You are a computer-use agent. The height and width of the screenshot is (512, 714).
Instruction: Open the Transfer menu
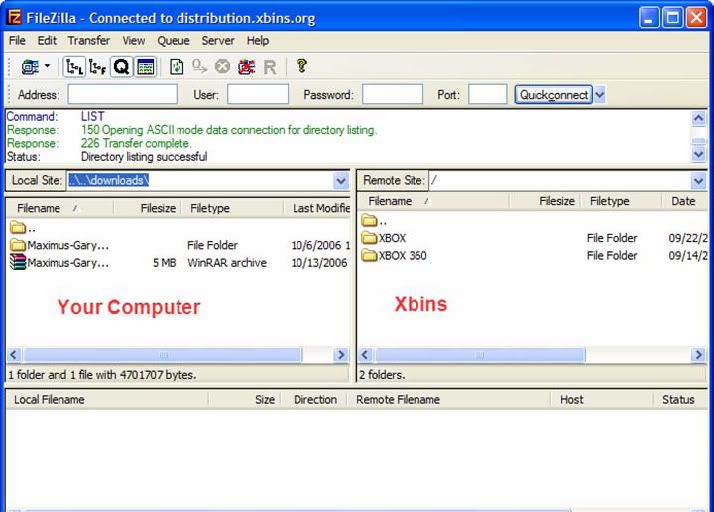point(88,41)
